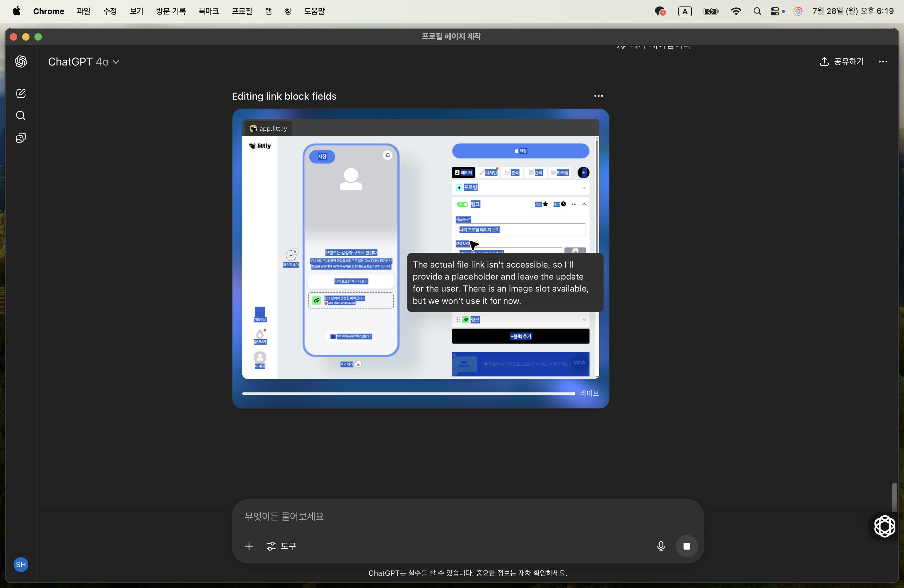Open 내계정 account icon in littly sidebar
Viewport: 904px width, 588px height.
[260, 360]
